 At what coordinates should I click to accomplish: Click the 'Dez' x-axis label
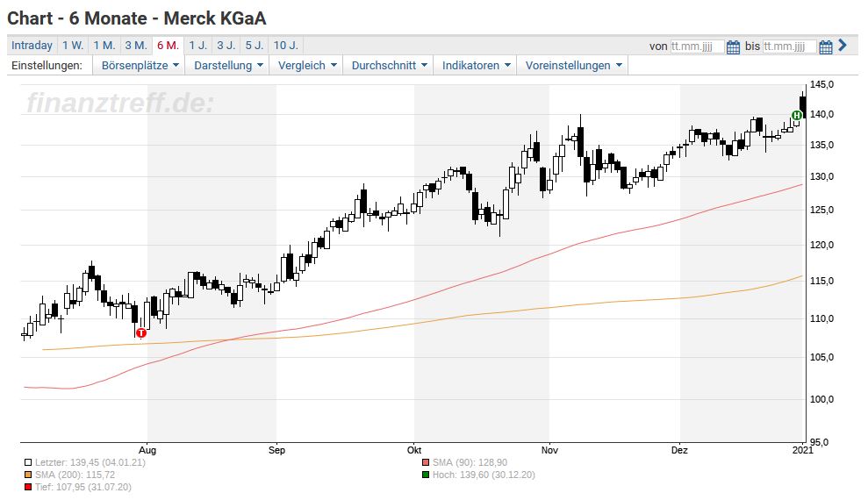[679, 450]
